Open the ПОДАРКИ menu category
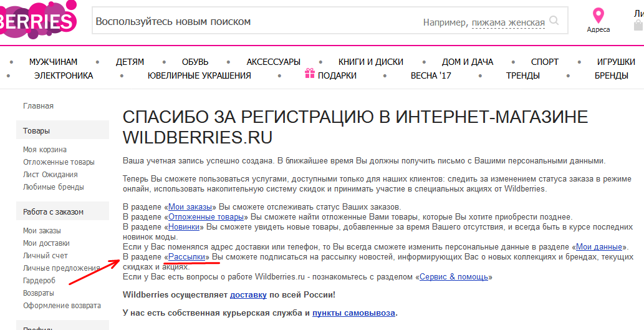 tap(337, 75)
